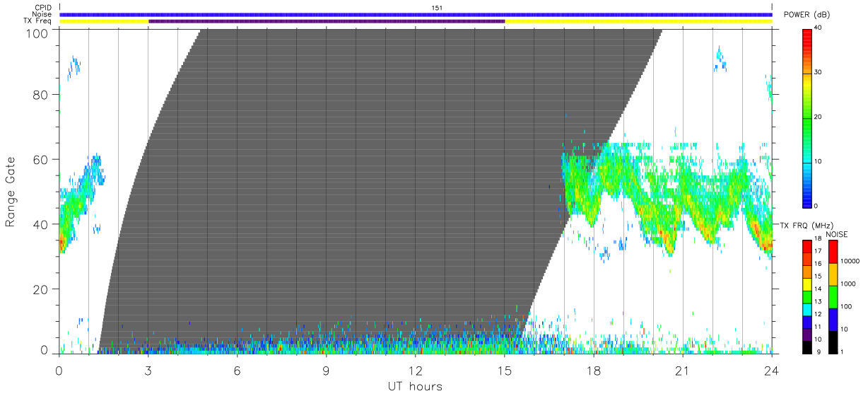Click the y-axis tick label '100'
The image size is (868, 401).
(38, 33)
